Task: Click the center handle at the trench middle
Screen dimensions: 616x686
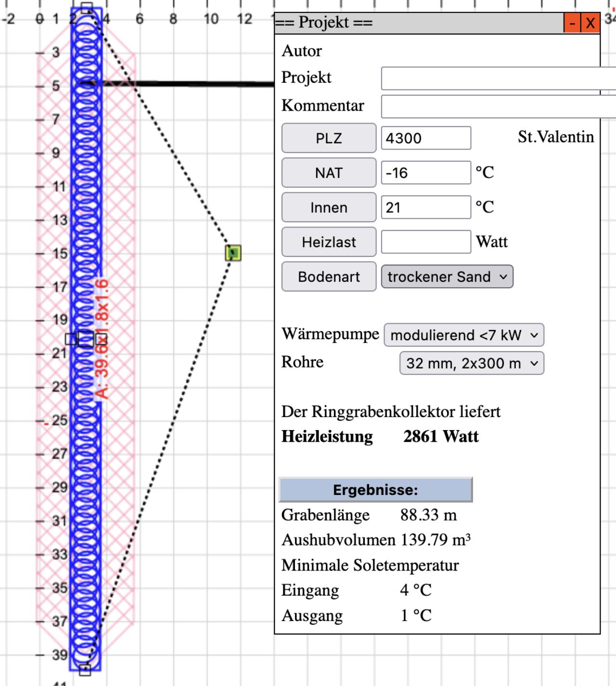Action: pos(86,339)
